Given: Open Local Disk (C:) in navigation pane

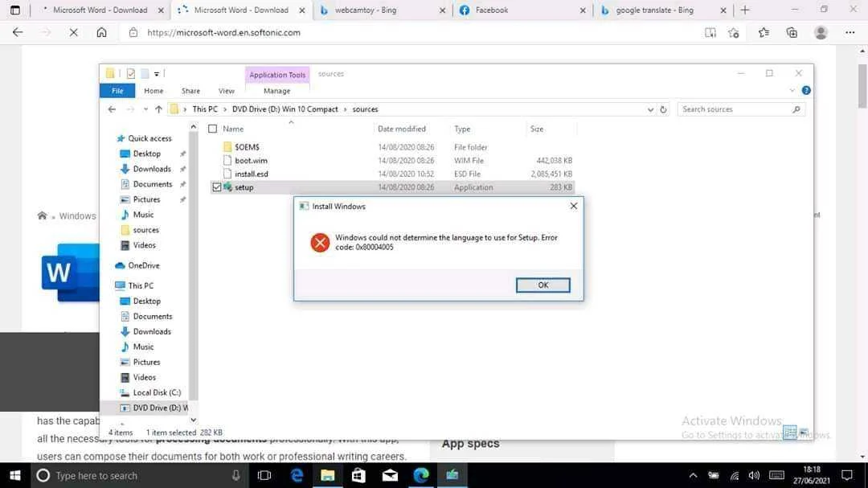Looking at the screenshot, I should coord(157,392).
